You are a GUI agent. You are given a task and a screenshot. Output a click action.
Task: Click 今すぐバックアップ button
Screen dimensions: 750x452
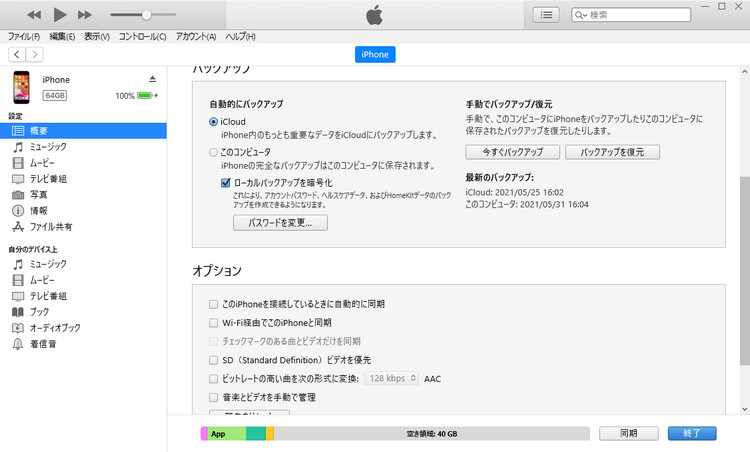pyautogui.click(x=512, y=152)
